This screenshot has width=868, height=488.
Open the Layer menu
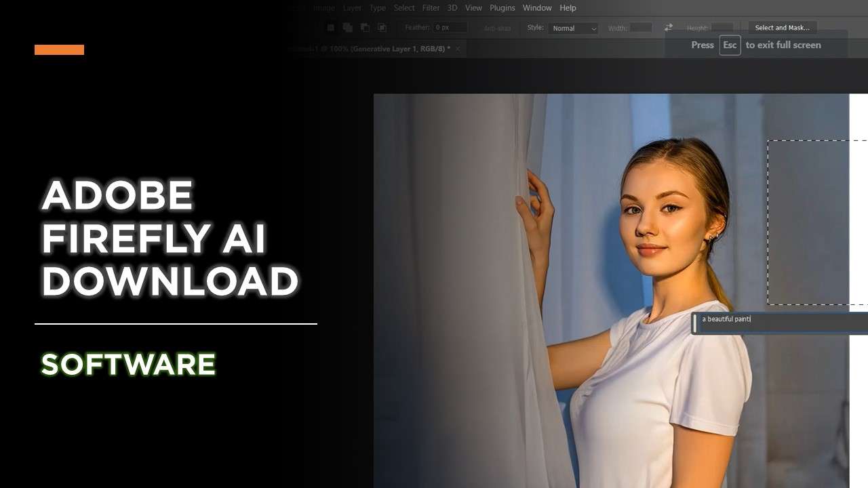click(x=352, y=8)
